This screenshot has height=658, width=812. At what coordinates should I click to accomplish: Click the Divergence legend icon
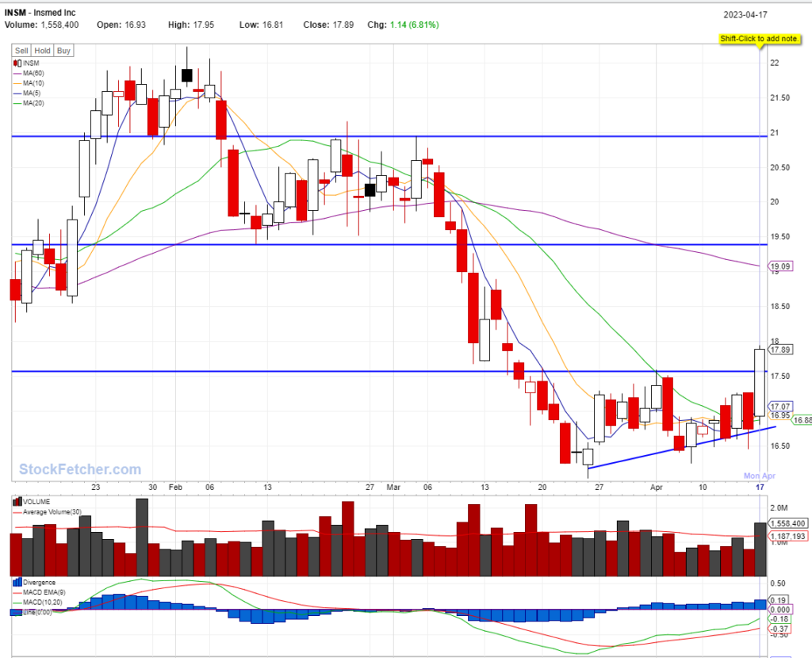pos(17,582)
